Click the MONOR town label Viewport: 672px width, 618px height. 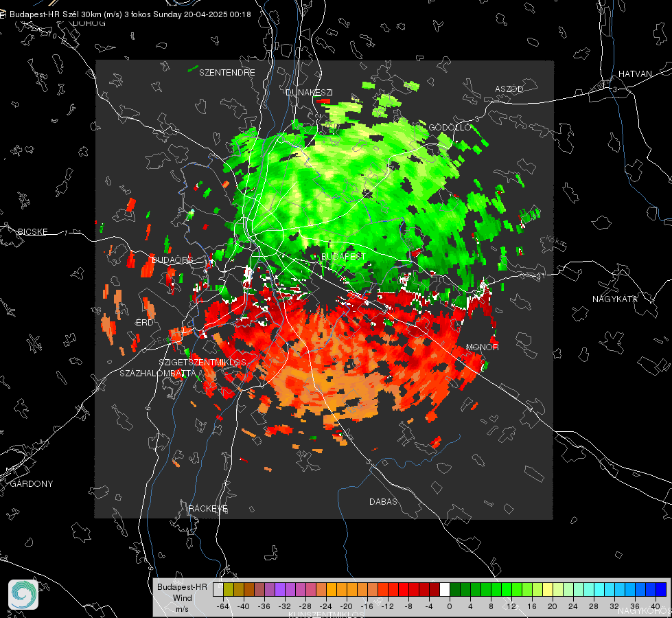[x=482, y=347]
